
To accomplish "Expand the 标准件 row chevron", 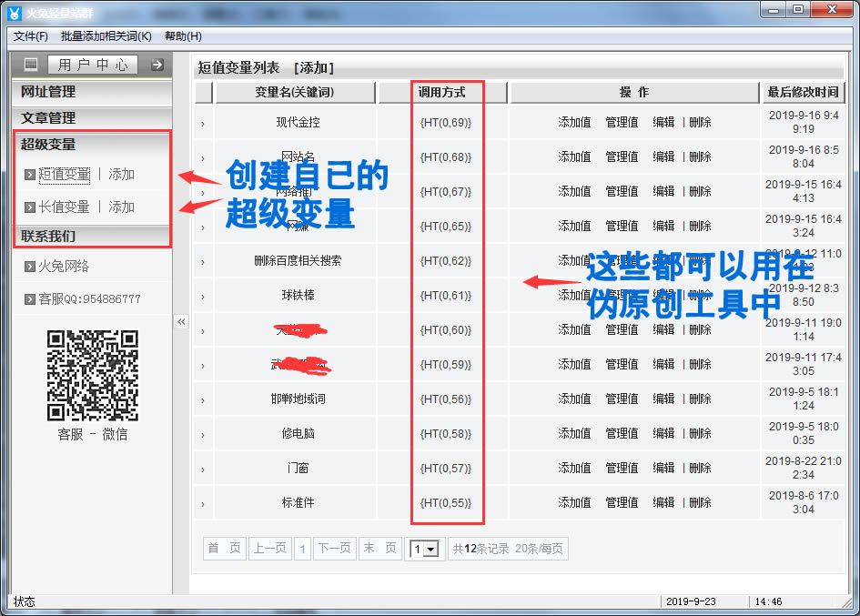I will point(202,503).
